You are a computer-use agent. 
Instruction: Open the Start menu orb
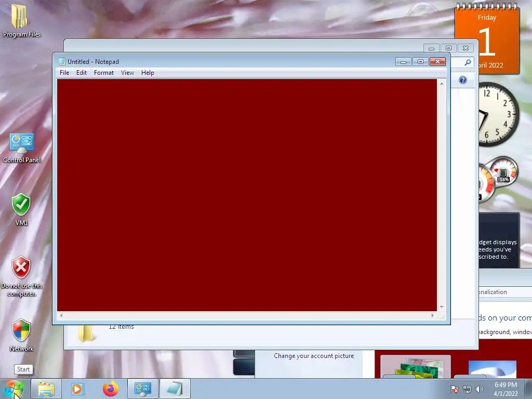tap(14, 389)
